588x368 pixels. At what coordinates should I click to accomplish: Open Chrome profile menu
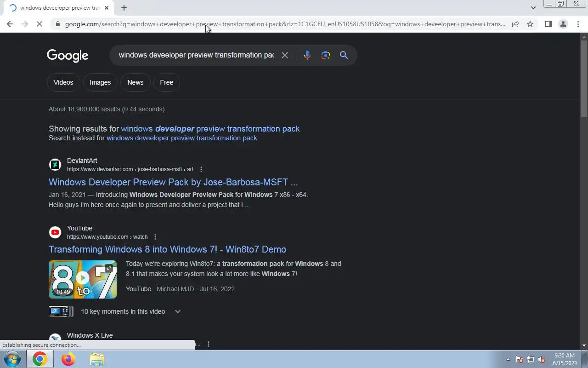(563, 24)
